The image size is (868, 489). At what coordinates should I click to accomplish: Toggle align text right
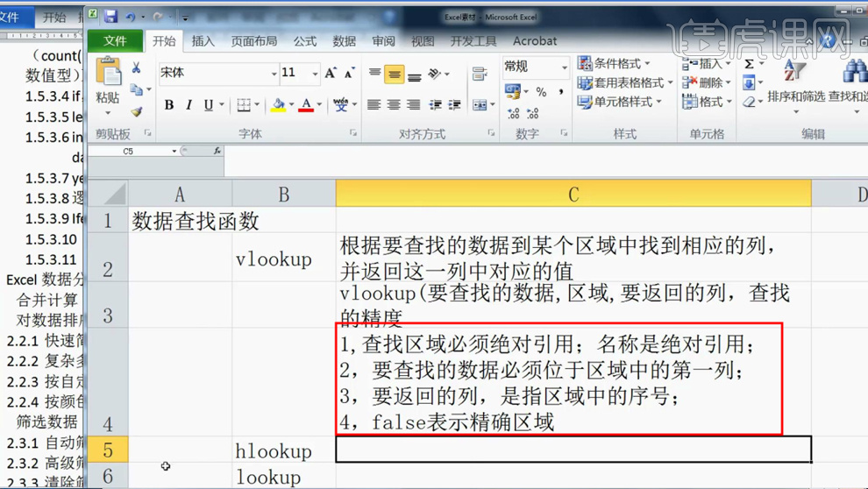[414, 104]
